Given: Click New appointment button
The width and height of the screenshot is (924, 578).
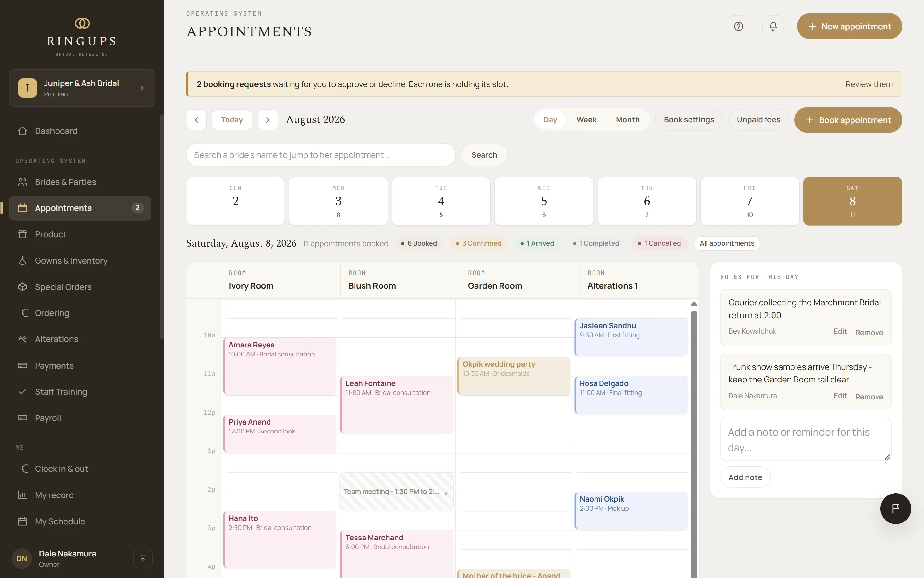Looking at the screenshot, I should (x=849, y=26).
